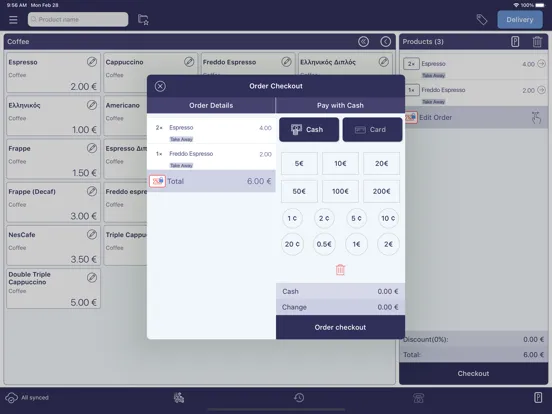552x414 pixels.
Task: Edit the Espresso product pencil icon
Action: pos(92,62)
